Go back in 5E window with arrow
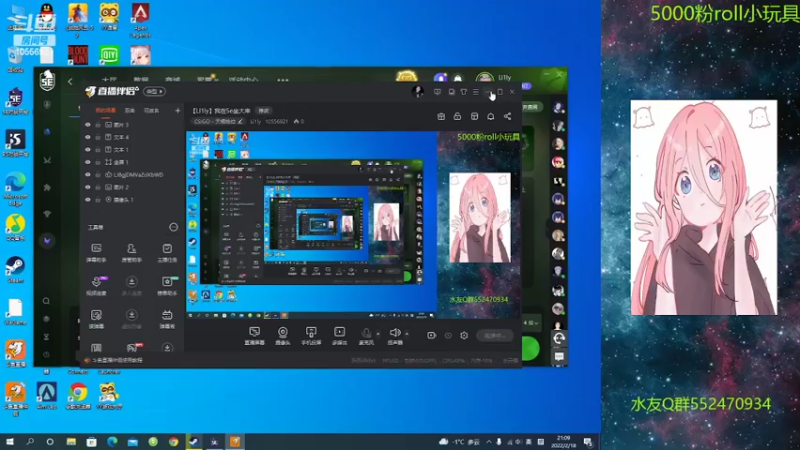800x450 pixels. [70, 81]
